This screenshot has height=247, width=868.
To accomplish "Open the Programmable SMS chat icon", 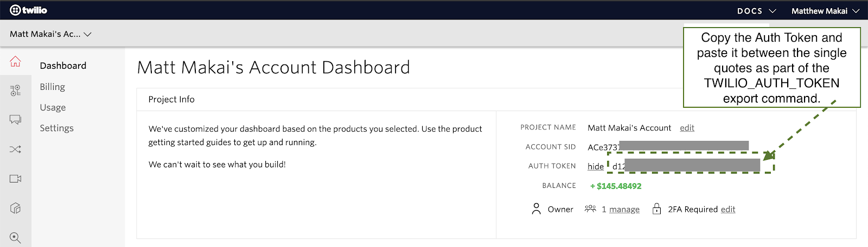I will (15, 120).
